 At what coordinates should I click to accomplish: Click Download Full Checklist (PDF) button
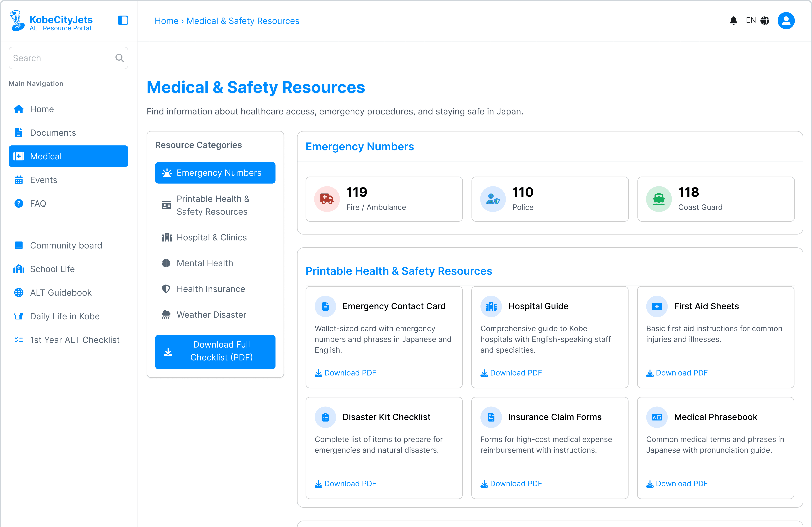[215, 352]
